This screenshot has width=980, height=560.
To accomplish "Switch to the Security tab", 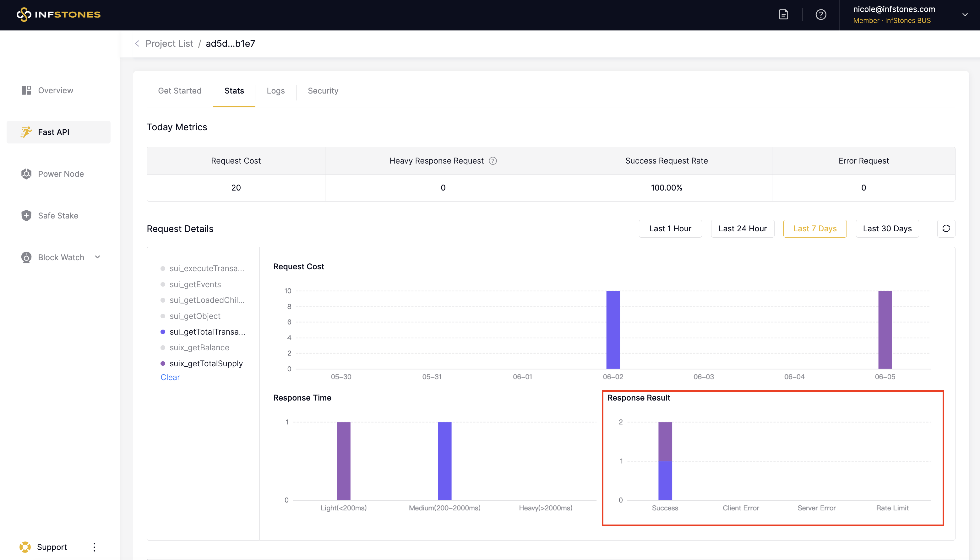I will 323,91.
